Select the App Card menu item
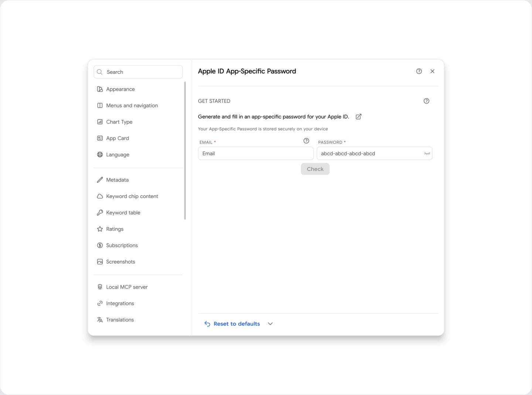Screen dimensions: 532x395 point(138,138)
